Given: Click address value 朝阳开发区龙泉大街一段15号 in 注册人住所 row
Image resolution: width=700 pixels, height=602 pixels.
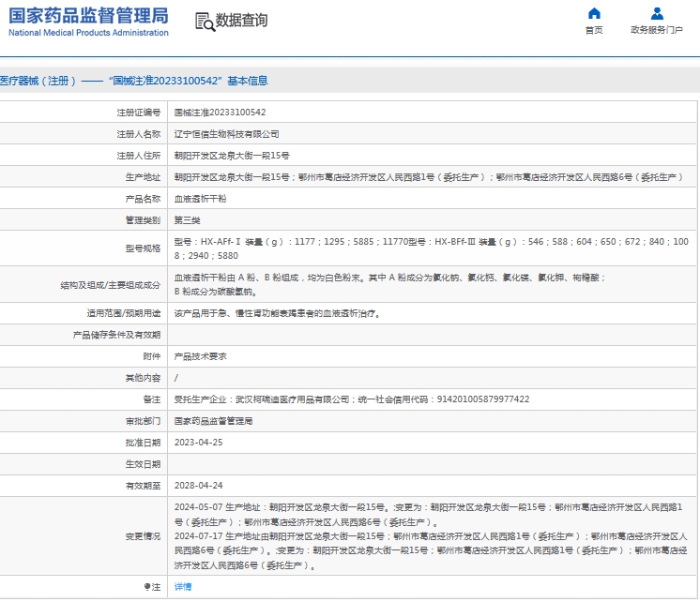Looking at the screenshot, I should (231, 156).
